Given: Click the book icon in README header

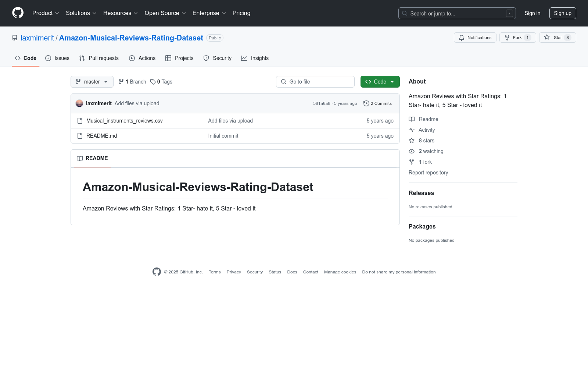Looking at the screenshot, I should click(x=80, y=158).
